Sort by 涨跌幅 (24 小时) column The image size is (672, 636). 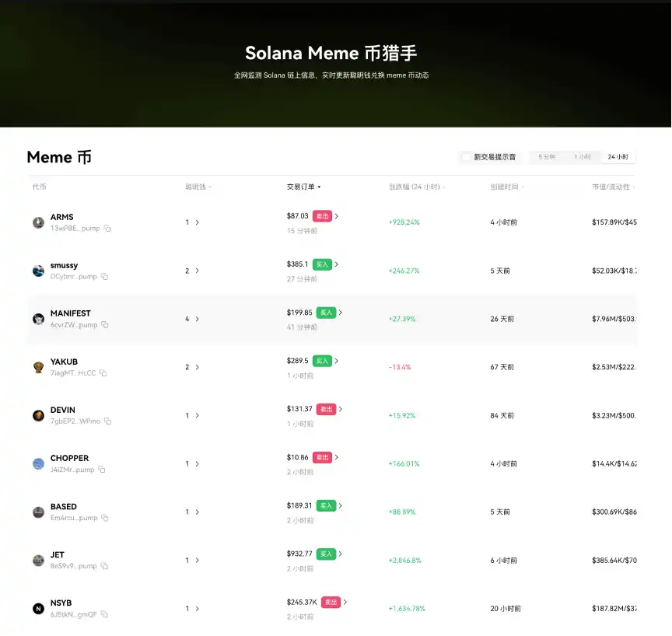(416, 187)
